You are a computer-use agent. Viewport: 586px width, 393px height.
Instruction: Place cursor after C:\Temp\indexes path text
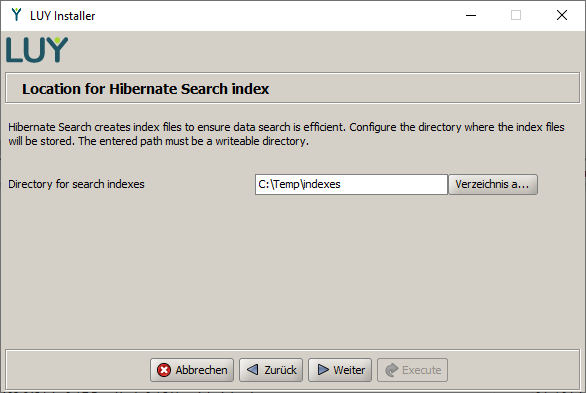[342, 184]
